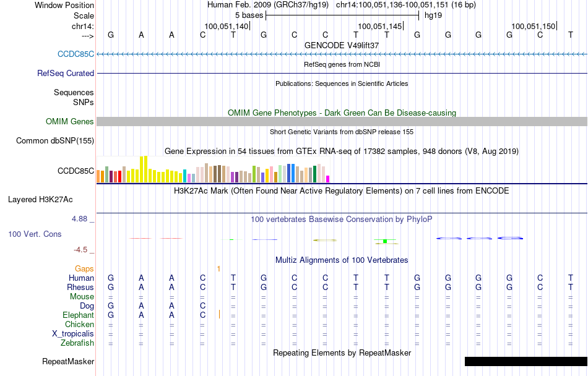
Task: Click the tall yellow bars in GTEx chart
Action: [x=144, y=169]
